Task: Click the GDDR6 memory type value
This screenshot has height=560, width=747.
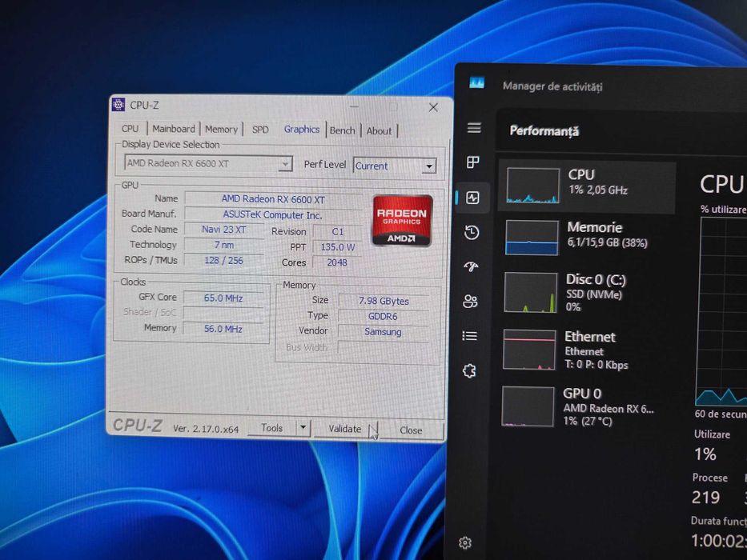Action: [x=383, y=316]
